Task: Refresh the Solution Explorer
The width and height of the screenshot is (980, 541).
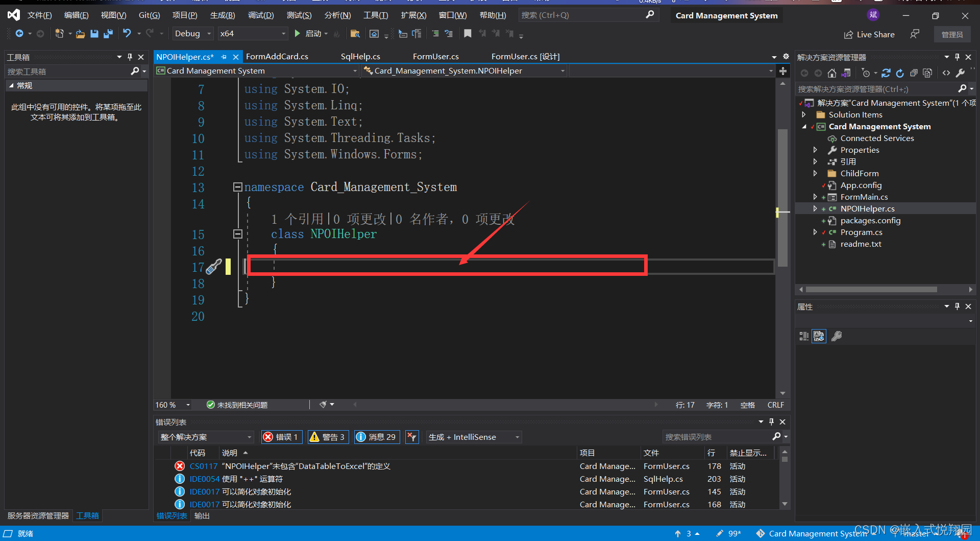Action: coord(900,73)
